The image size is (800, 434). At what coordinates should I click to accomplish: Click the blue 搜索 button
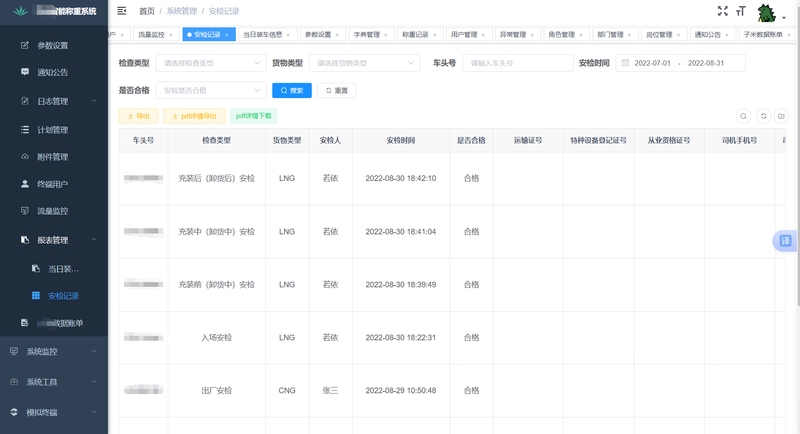[x=291, y=90]
